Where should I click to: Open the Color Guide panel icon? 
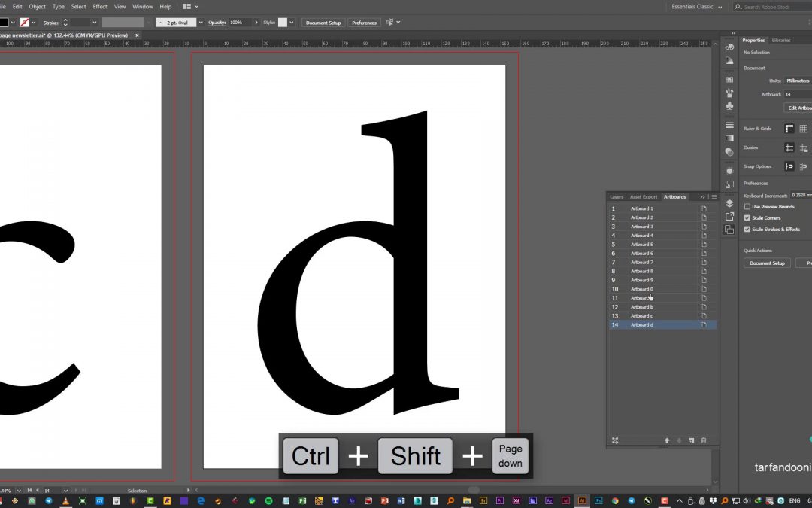tap(729, 61)
